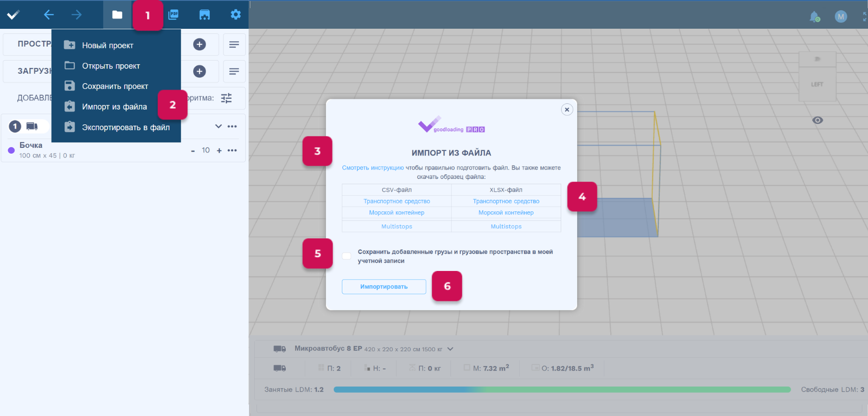The image size is (868, 416).
Task: Select Импорт из файла menu item
Action: click(x=114, y=107)
